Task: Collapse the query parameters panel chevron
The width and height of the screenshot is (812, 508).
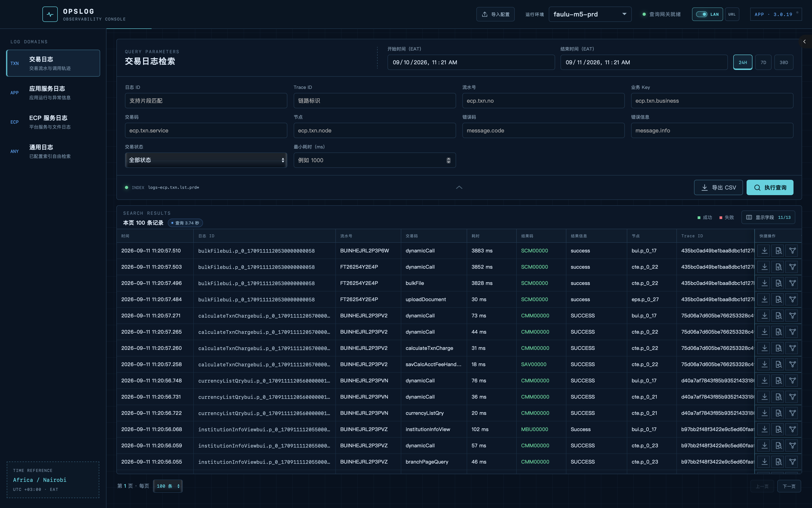Action: pos(459,187)
